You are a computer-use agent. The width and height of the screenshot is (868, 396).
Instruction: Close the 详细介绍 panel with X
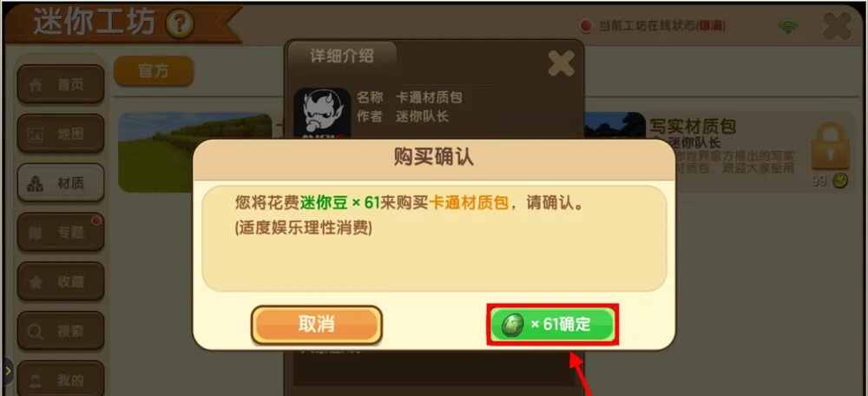561,63
